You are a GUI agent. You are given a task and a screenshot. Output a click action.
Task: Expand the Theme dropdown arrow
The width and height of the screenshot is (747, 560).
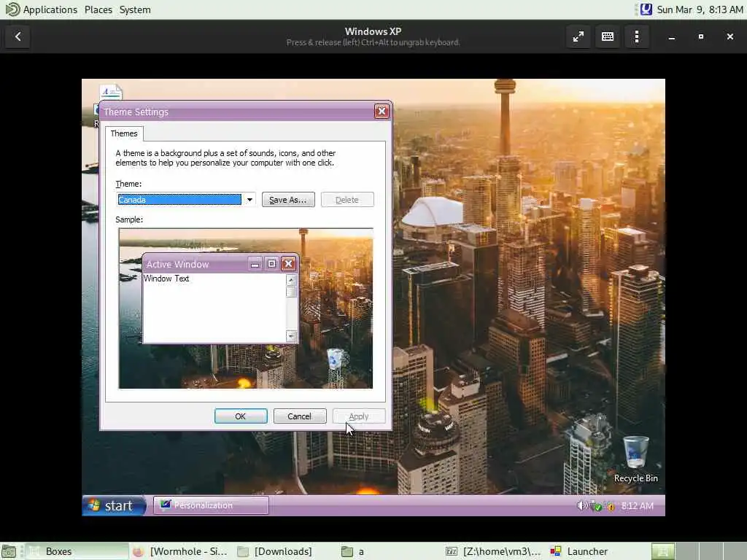pos(249,200)
